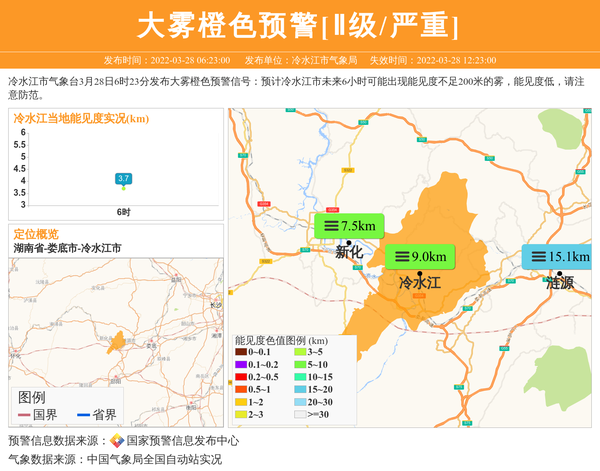The image size is (600, 471).
Task: Click the 冷水江 city label on map
Action: coord(420,283)
